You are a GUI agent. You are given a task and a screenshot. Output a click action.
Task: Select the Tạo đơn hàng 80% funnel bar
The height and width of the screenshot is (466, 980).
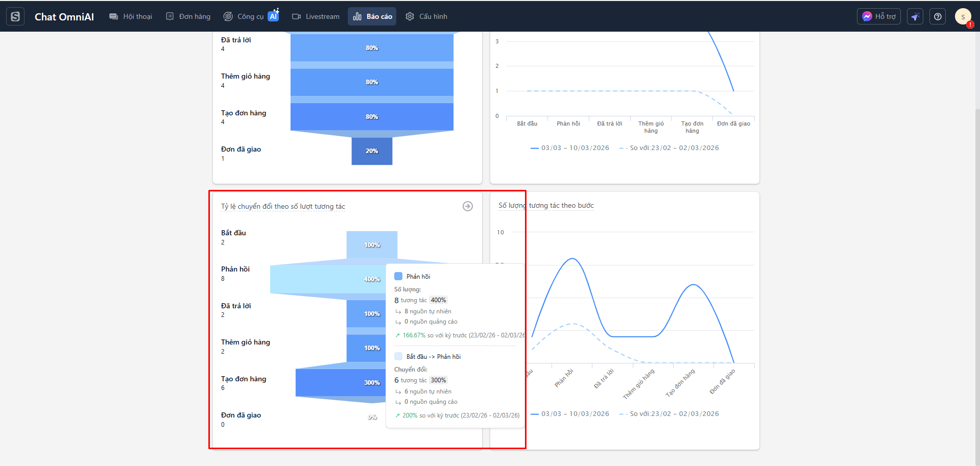click(x=372, y=117)
